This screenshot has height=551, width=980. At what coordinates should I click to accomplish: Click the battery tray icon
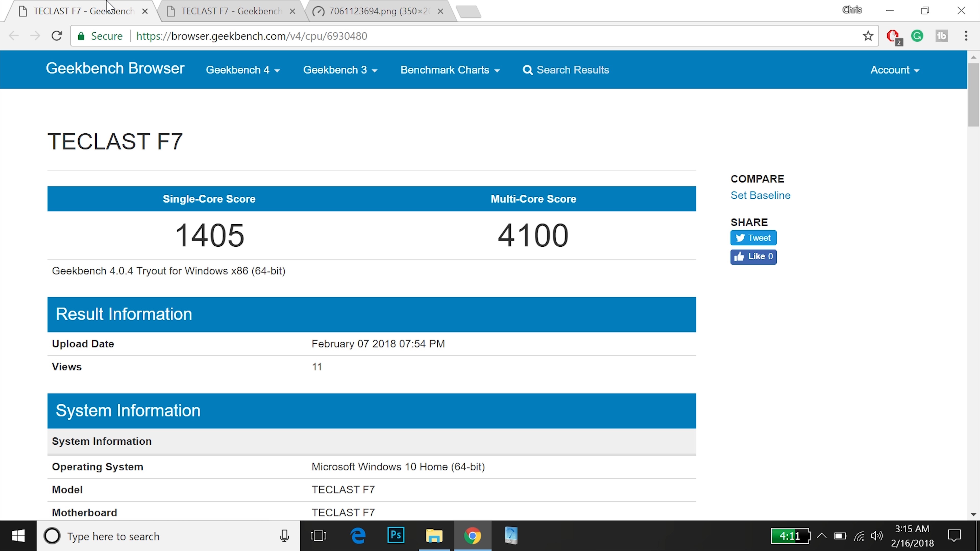pyautogui.click(x=840, y=536)
